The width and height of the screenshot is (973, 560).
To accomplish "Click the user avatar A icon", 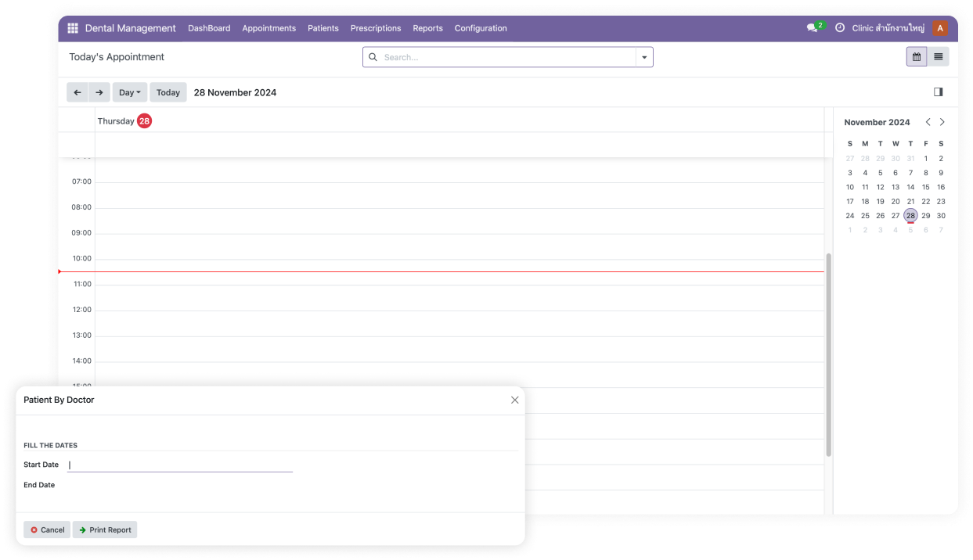I will click(940, 28).
